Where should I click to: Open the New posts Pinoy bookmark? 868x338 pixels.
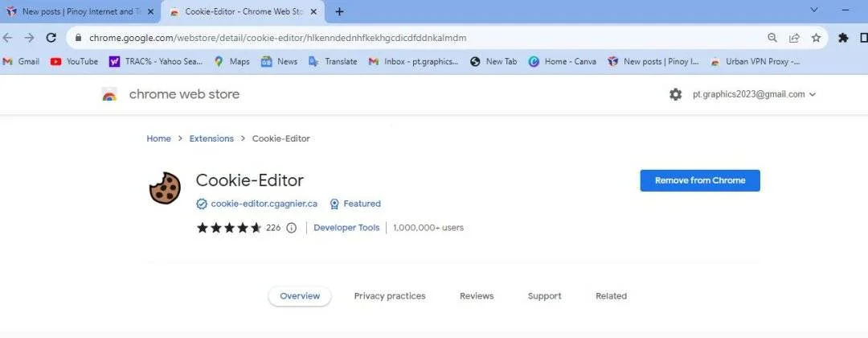click(x=653, y=61)
